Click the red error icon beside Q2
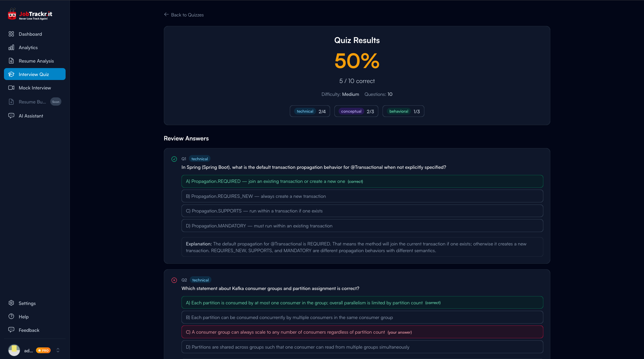644x359 pixels. coord(174,280)
